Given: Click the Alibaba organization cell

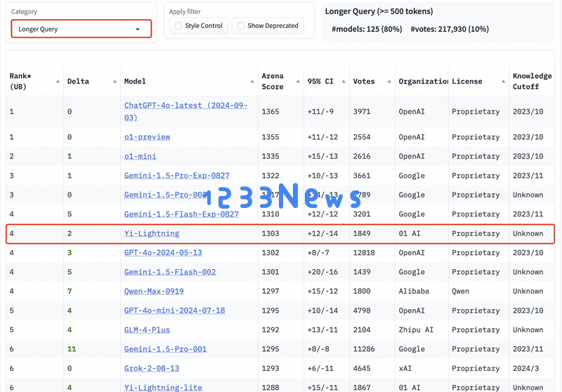Looking at the screenshot, I should [414, 292].
